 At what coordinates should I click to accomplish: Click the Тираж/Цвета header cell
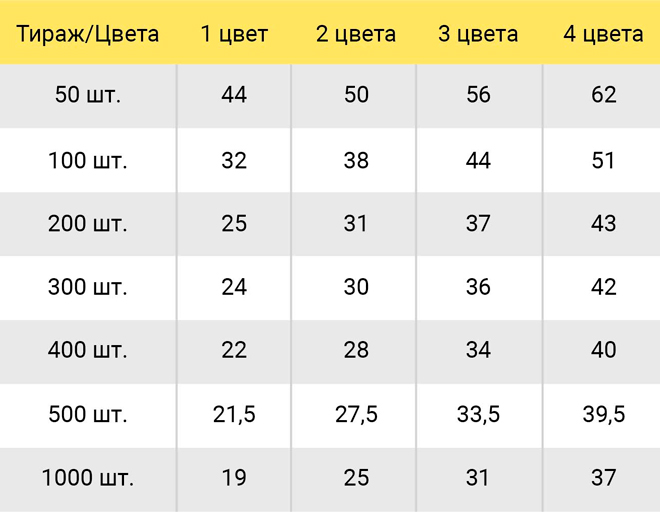pyautogui.click(x=88, y=34)
